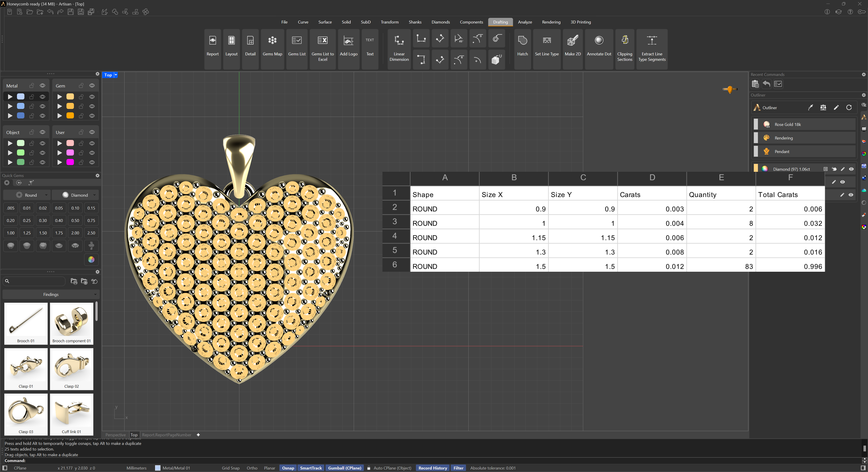Viewport: 868px width, 472px height.
Task: Export Gems List to Excel
Action: point(323,49)
